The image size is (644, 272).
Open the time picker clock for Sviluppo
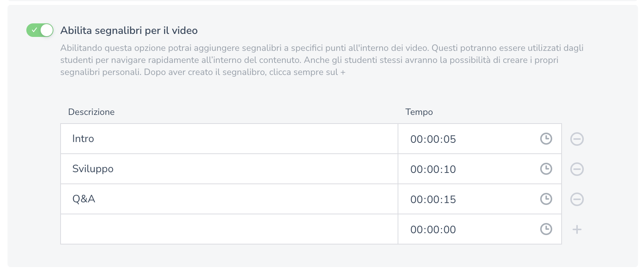[x=546, y=169]
